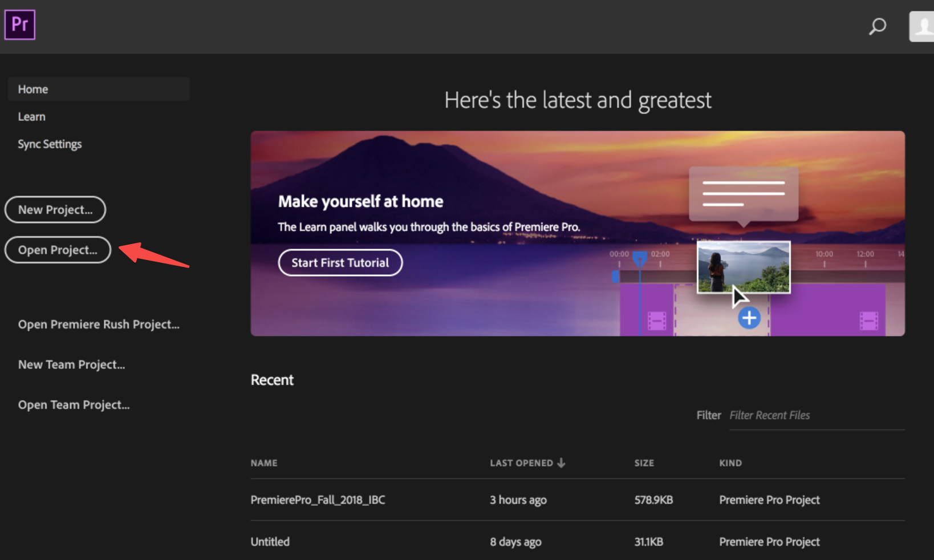Open PremierePro_Fall_2018_IBC project
Viewport: 934px width, 560px height.
pos(318,500)
